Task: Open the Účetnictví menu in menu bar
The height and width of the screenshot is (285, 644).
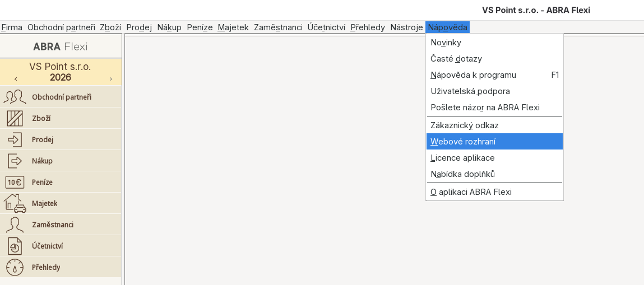Action: click(327, 27)
